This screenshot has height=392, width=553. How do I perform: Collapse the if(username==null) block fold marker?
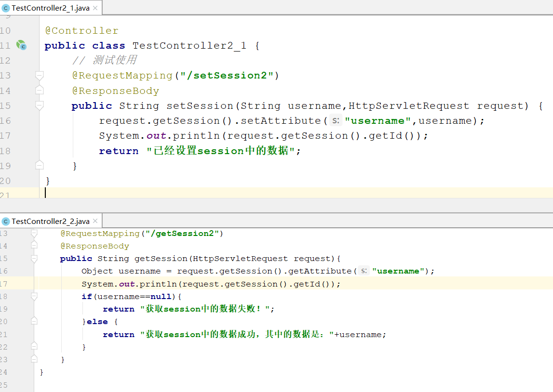point(34,296)
